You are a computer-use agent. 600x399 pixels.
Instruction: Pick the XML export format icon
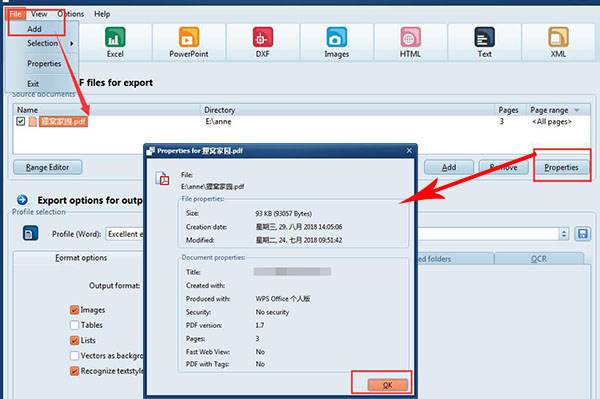pyautogui.click(x=558, y=37)
